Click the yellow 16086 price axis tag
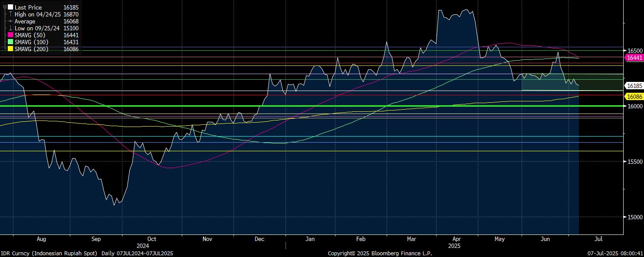 click(634, 97)
